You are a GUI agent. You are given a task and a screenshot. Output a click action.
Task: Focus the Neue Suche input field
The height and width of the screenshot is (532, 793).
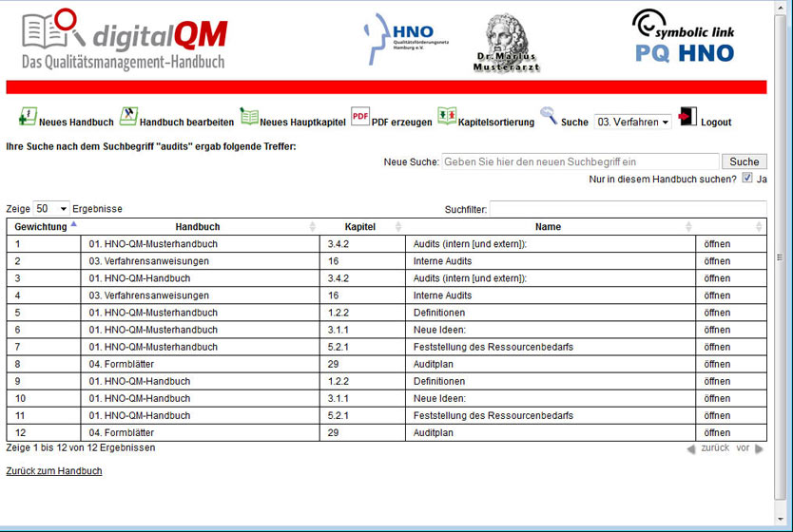pos(580,161)
